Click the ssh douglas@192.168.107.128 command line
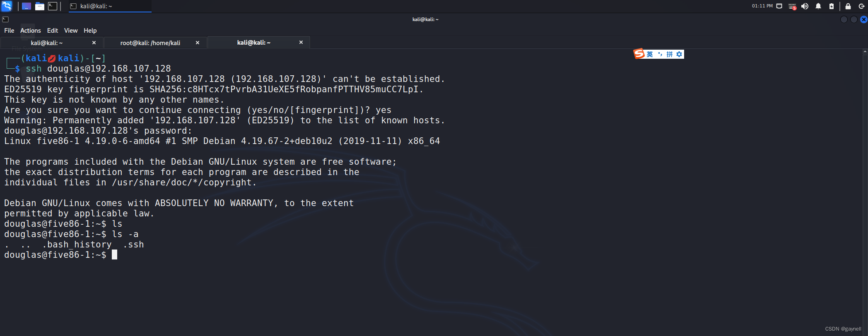This screenshot has width=868, height=336. tap(98, 69)
